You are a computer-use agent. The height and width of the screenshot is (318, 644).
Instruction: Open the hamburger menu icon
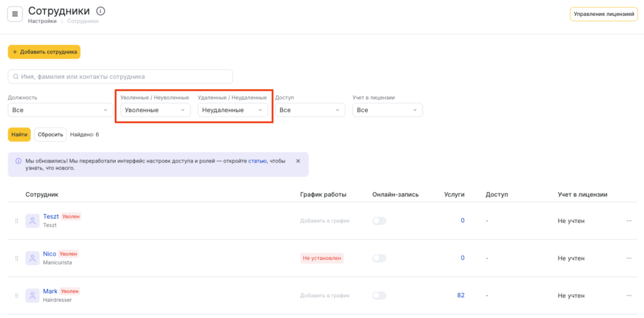click(15, 14)
